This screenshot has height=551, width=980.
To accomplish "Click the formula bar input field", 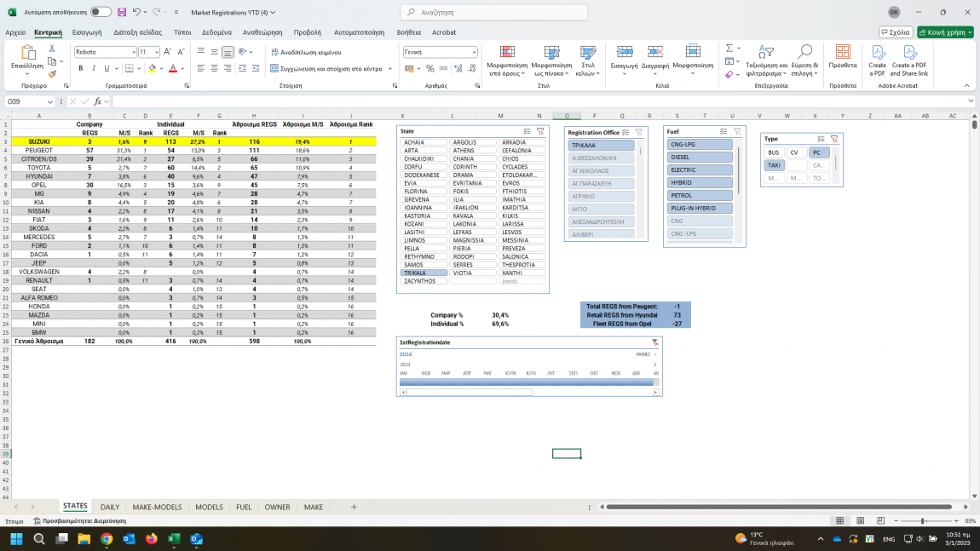I will (x=539, y=101).
